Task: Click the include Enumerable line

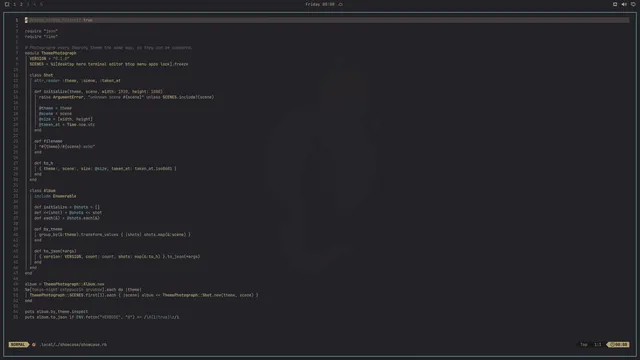Action: point(55,196)
